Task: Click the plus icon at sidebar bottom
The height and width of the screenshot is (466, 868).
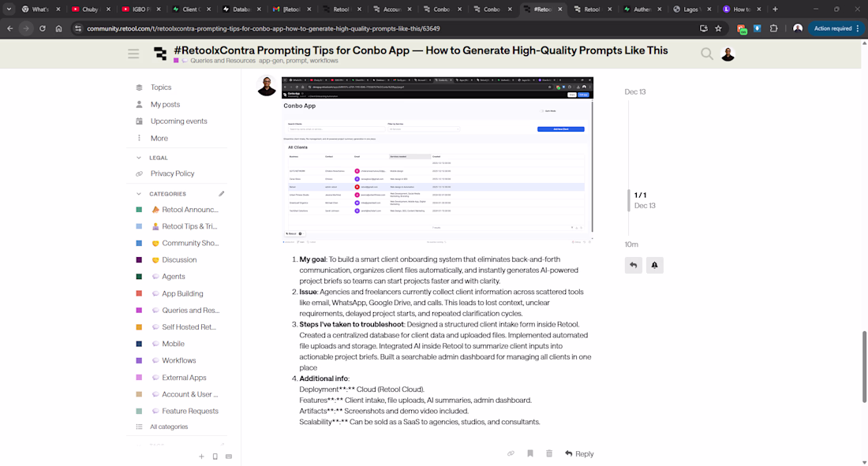Action: pyautogui.click(x=201, y=457)
